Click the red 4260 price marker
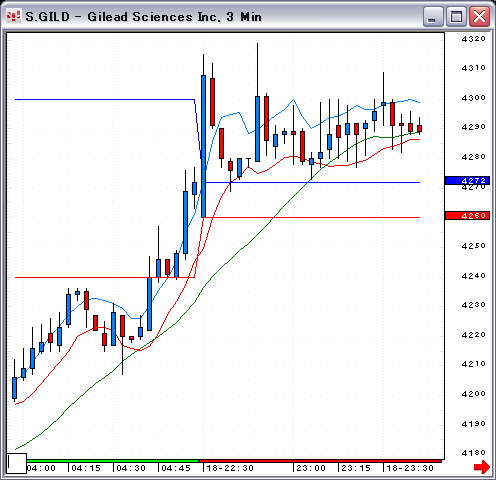 [467, 216]
